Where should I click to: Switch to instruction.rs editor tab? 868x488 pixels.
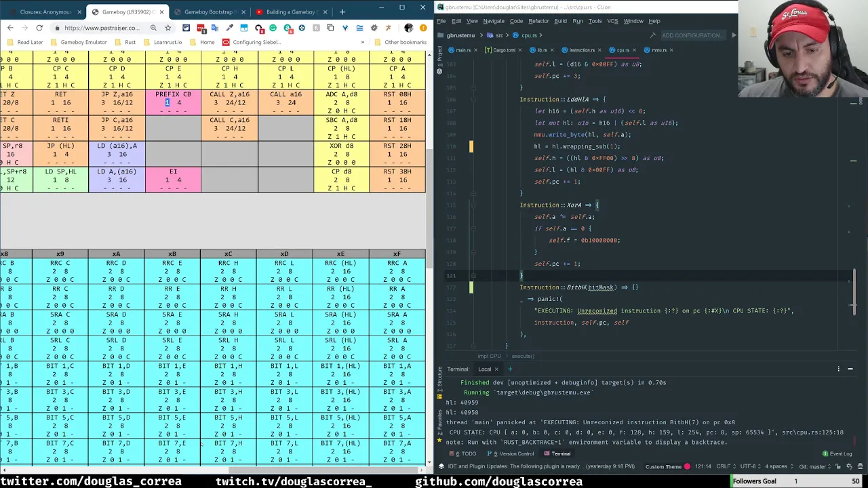pyautogui.click(x=580, y=50)
